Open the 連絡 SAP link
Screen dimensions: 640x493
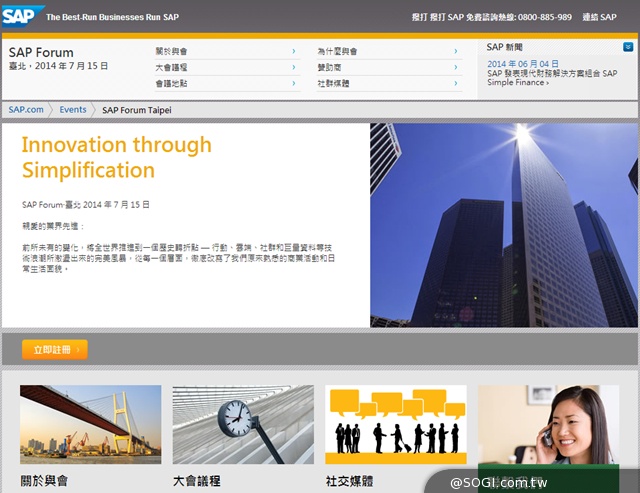tap(599, 17)
